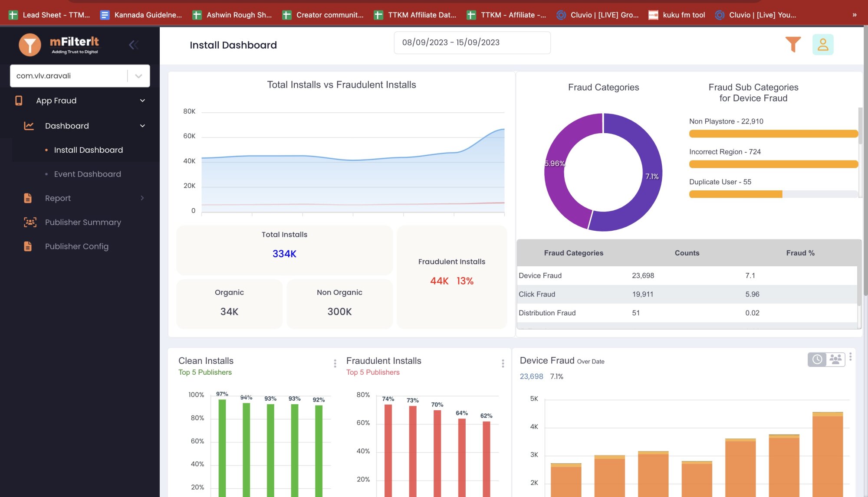Click the 62% red bar in Fraudulent Installs
Viewport: 868px width, 497px height.
[x=487, y=458]
